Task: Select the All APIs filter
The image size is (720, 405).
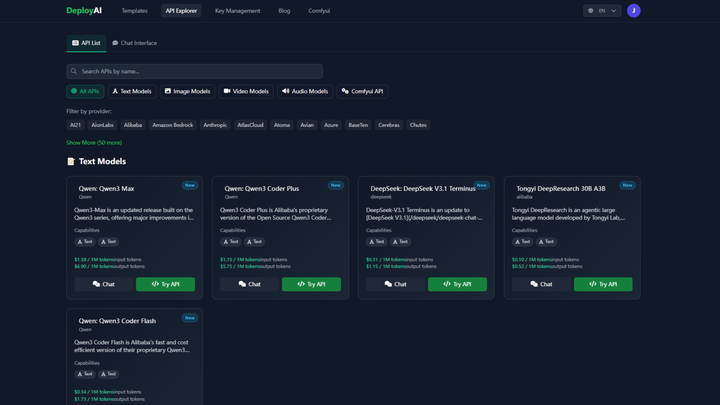Action: (x=85, y=91)
